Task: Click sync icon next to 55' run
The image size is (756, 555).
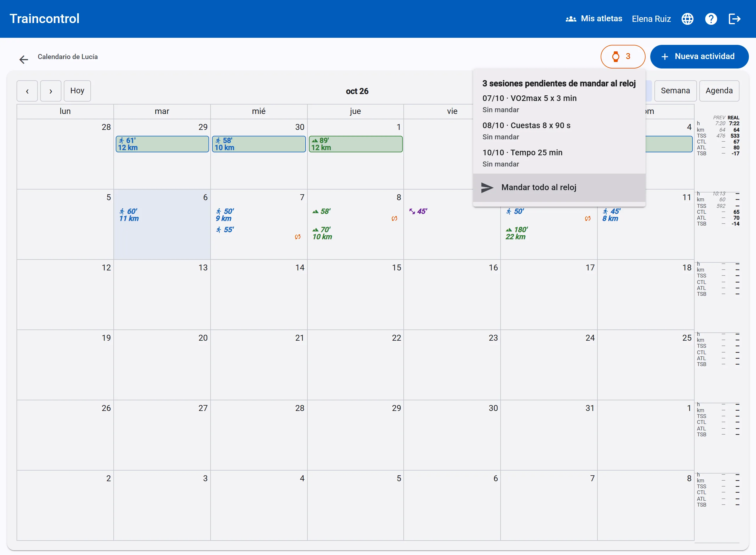Action: (297, 237)
